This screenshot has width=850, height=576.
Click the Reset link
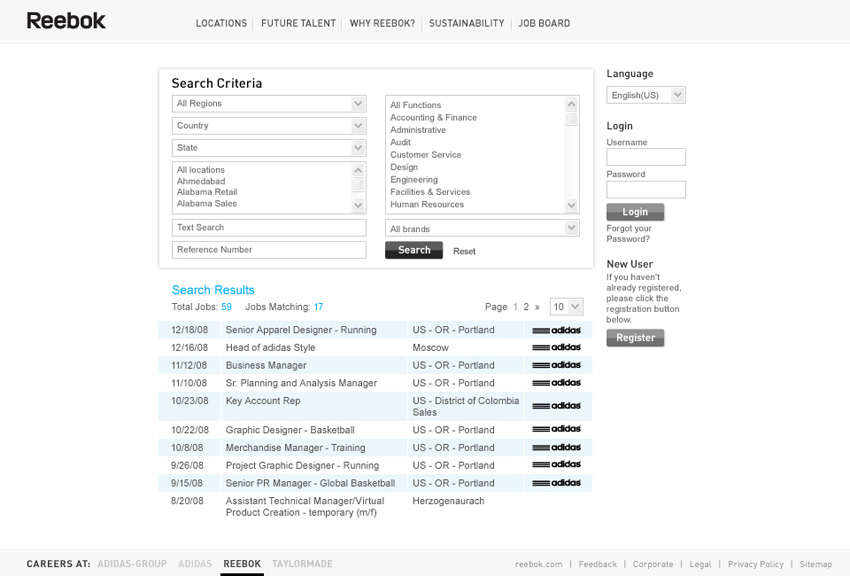click(x=464, y=251)
